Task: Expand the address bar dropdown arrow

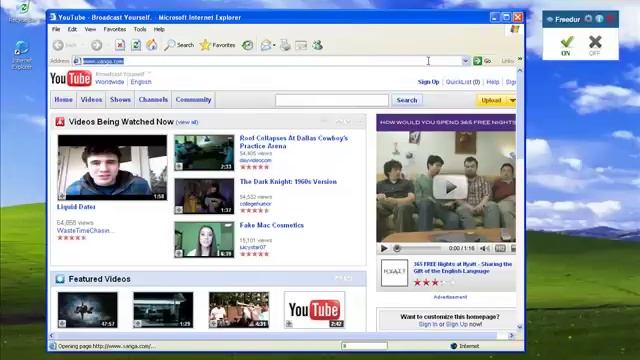Action: [465, 61]
